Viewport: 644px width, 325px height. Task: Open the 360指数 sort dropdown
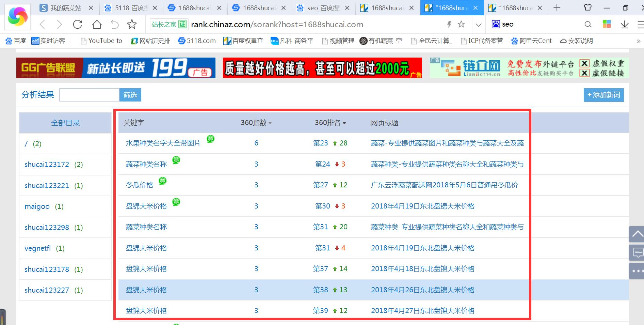coord(270,123)
